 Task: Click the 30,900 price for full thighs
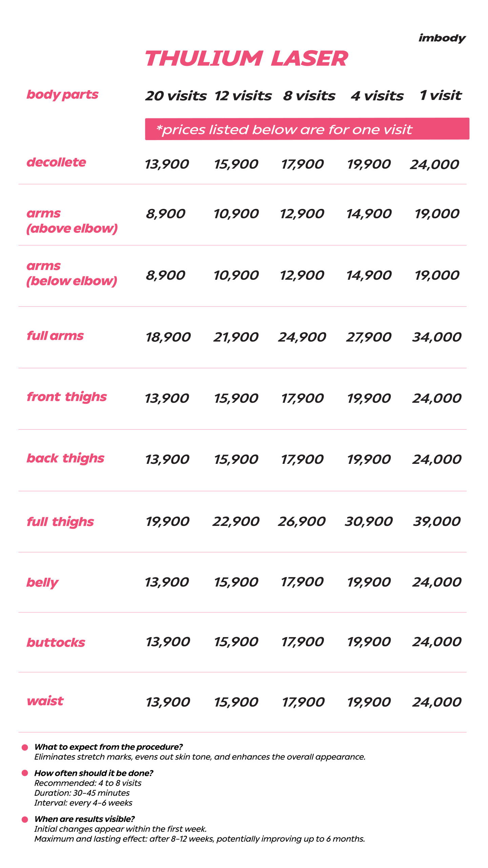[x=369, y=521]
